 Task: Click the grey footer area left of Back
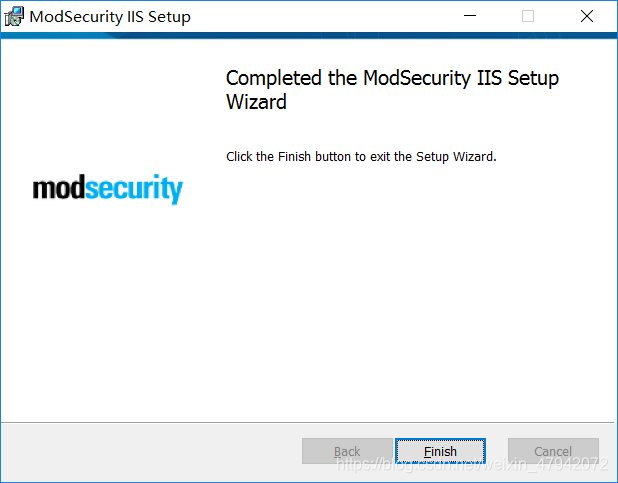pos(150,451)
